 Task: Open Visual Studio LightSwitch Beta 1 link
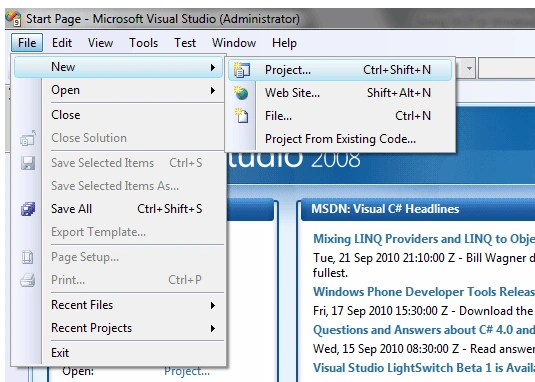pos(424,368)
